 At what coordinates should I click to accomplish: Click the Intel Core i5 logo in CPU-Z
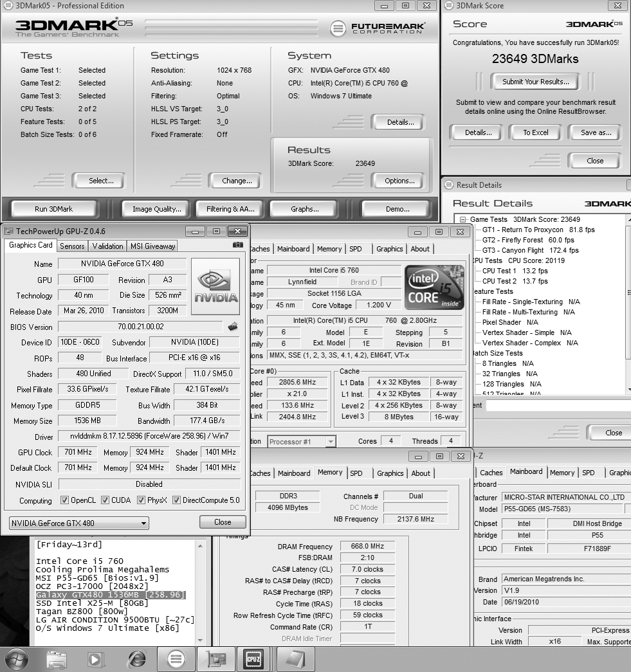tap(434, 287)
